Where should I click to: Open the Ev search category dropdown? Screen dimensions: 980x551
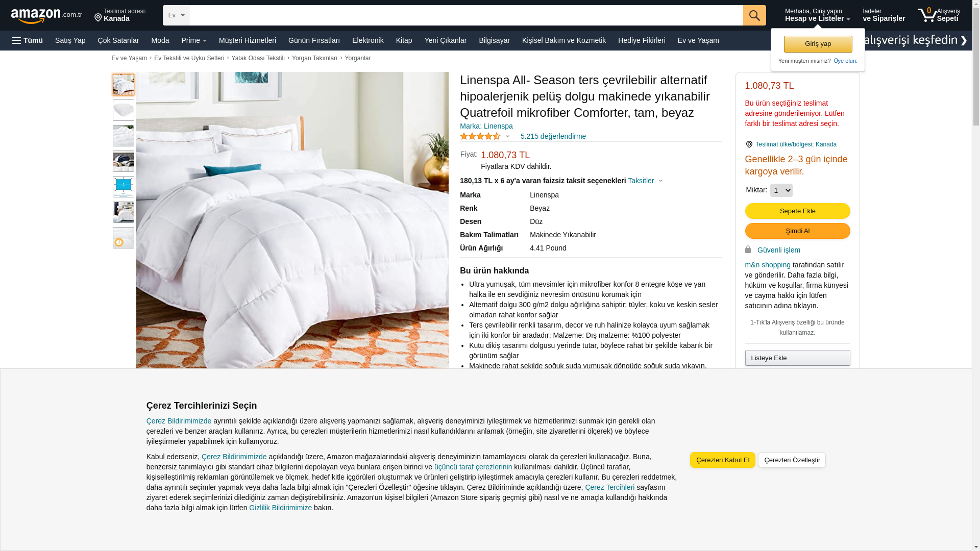point(176,15)
